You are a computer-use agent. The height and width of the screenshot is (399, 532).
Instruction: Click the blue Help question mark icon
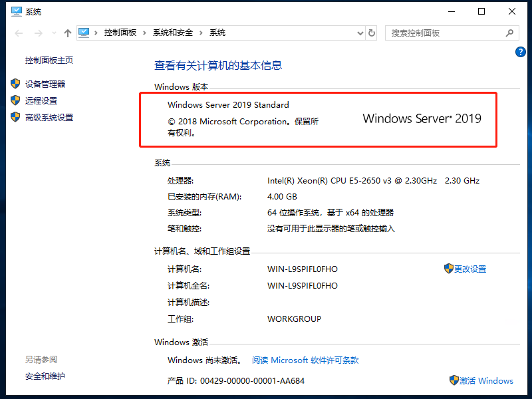520,51
